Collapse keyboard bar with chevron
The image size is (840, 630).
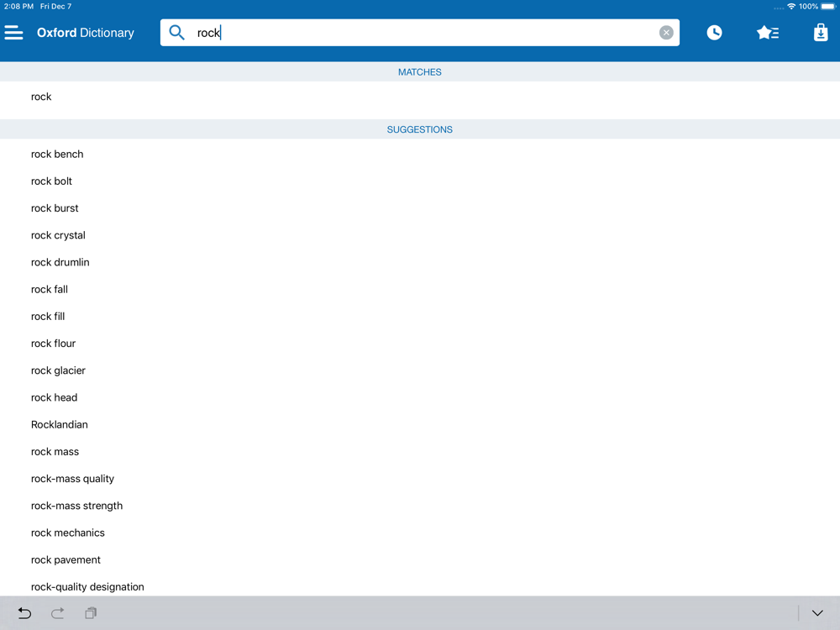tap(817, 613)
